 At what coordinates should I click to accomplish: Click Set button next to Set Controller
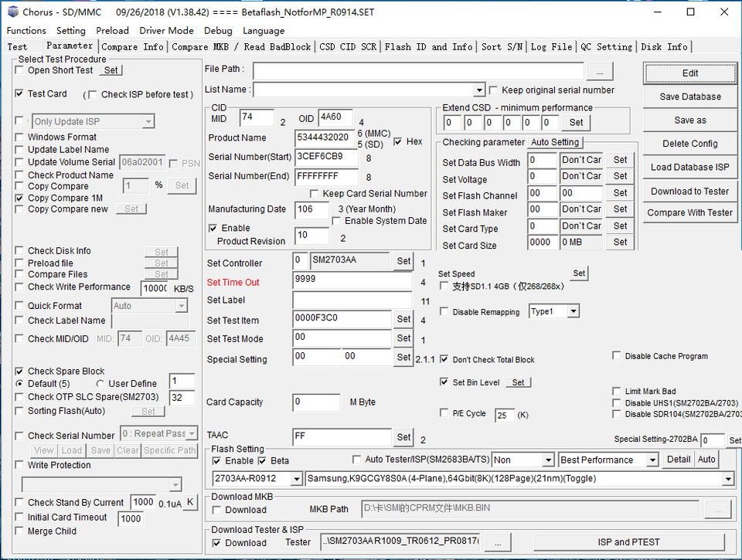[x=403, y=262]
